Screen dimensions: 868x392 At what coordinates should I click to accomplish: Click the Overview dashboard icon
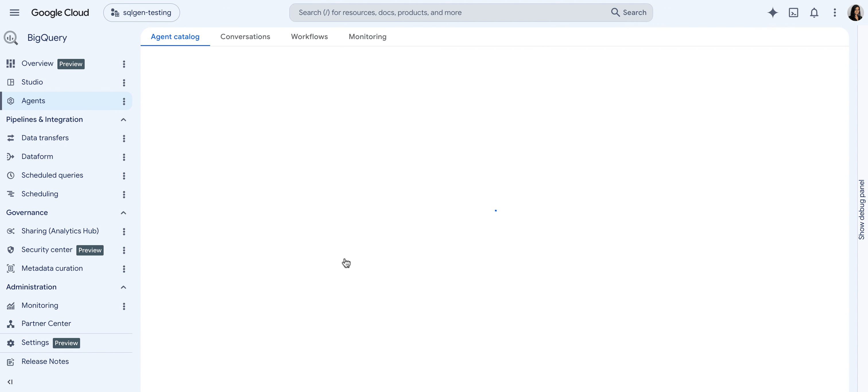pos(11,64)
